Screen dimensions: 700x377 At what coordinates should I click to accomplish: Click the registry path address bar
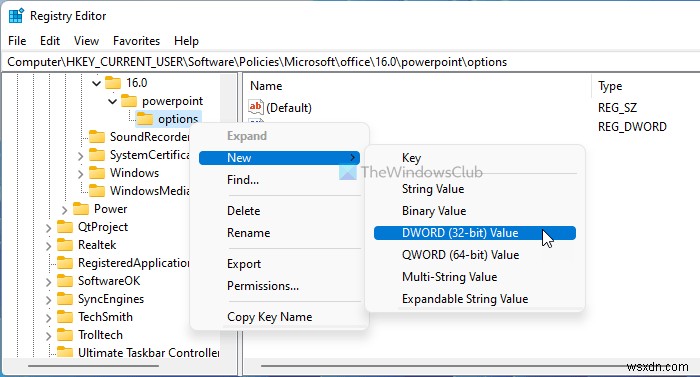pos(350,62)
